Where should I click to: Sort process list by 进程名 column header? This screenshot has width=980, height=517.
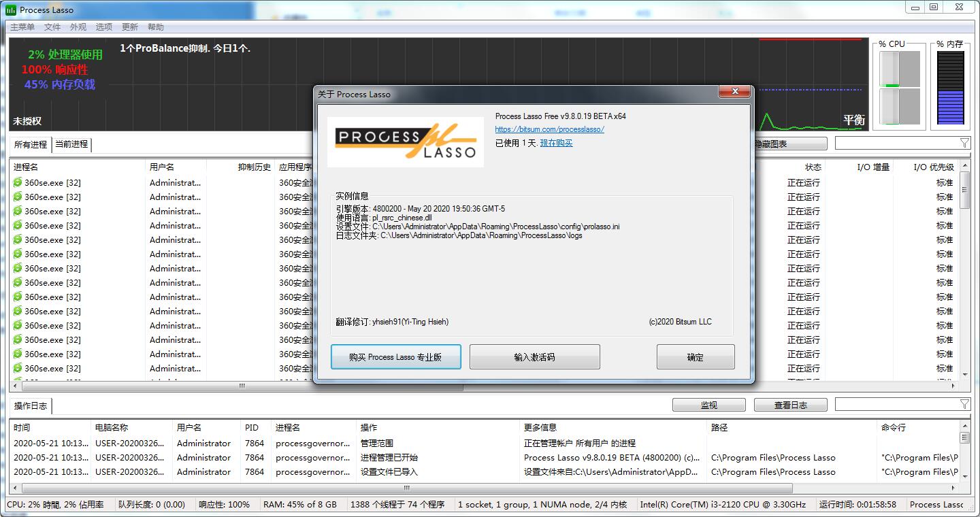78,167
